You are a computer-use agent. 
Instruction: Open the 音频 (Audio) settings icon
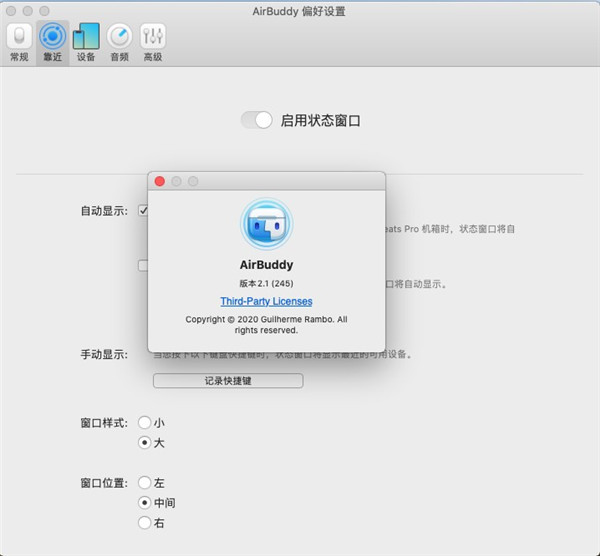tap(119, 41)
